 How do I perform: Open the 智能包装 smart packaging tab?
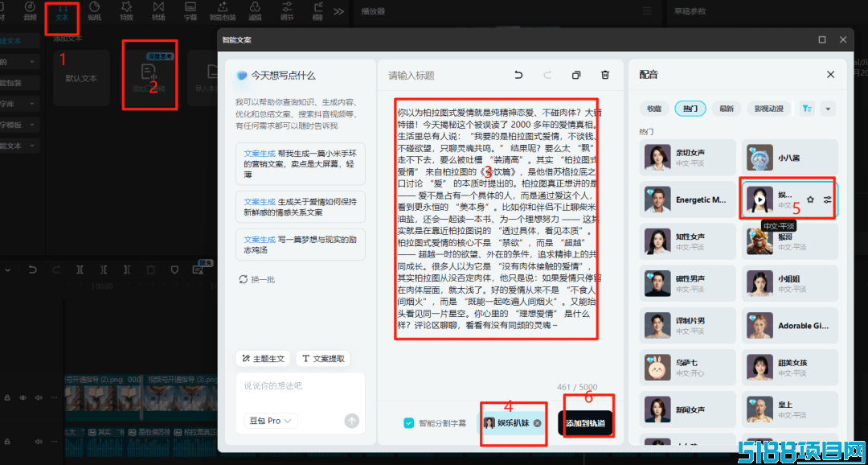223,11
